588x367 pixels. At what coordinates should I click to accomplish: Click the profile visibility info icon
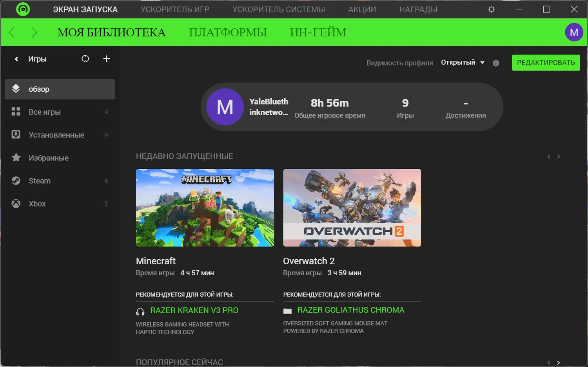496,63
